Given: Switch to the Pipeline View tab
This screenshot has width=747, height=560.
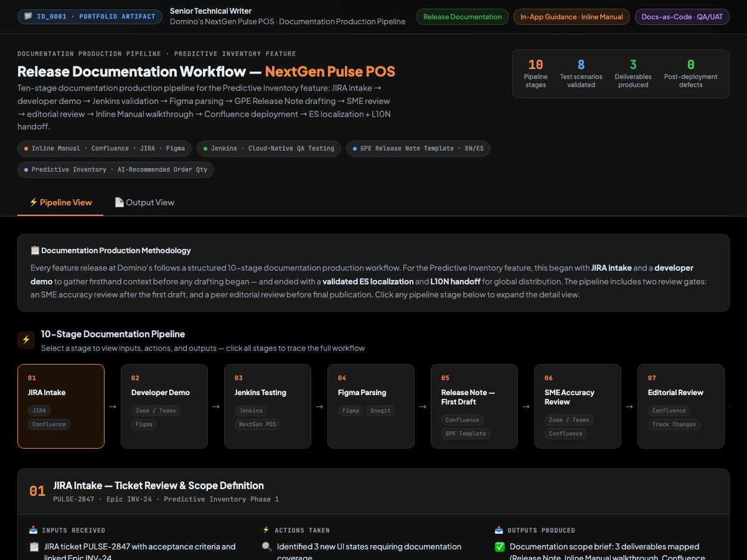Looking at the screenshot, I should click(60, 202).
